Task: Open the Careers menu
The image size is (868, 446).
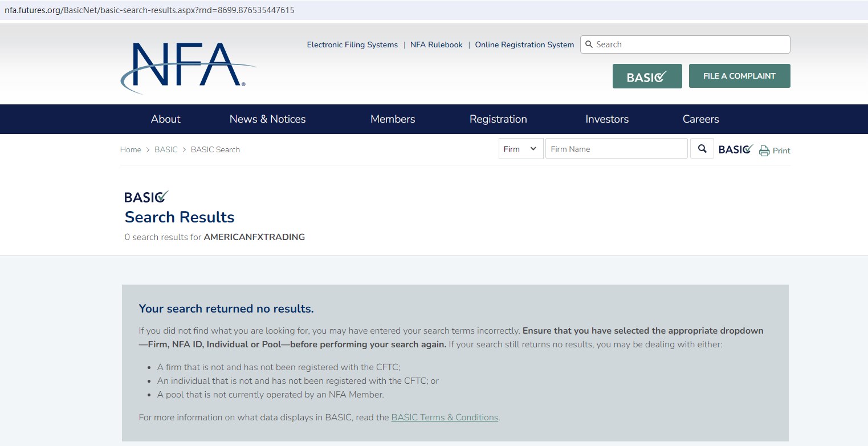Action: point(700,119)
